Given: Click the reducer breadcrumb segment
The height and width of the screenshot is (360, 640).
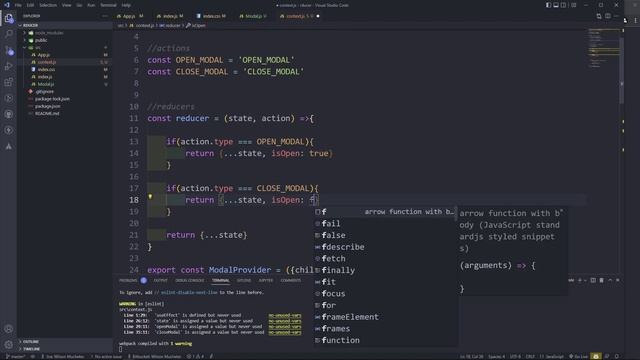Looking at the screenshot, I should click(171, 25).
